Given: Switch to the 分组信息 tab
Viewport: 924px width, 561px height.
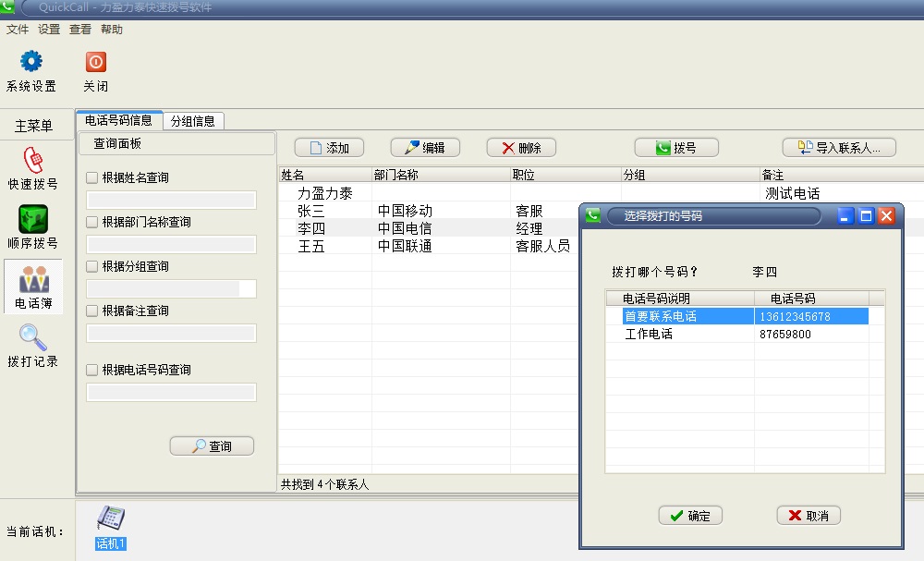Looking at the screenshot, I should (x=193, y=121).
